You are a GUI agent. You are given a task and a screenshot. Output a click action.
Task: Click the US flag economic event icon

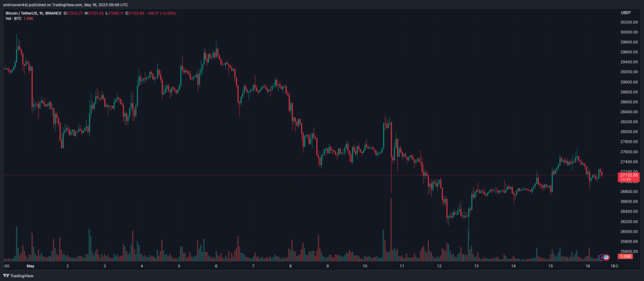click(x=607, y=257)
